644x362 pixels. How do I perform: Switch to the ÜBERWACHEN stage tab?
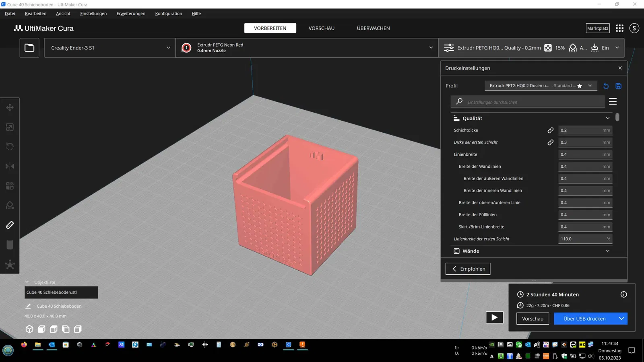click(373, 28)
